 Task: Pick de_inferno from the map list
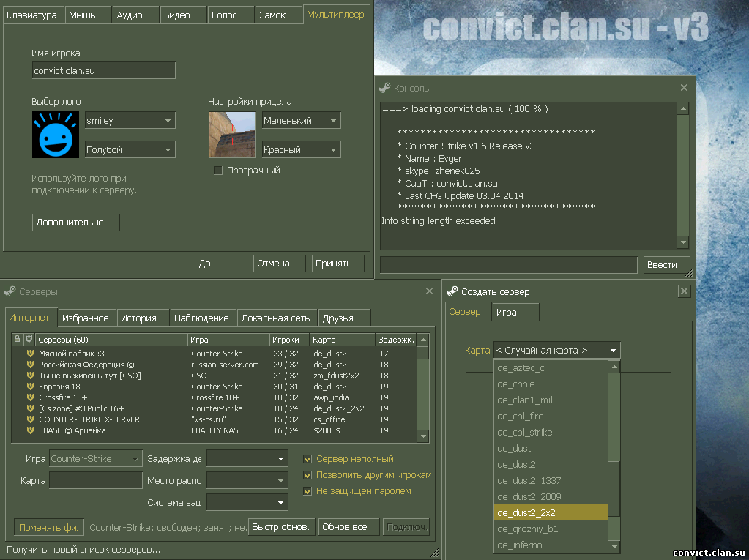click(551, 545)
